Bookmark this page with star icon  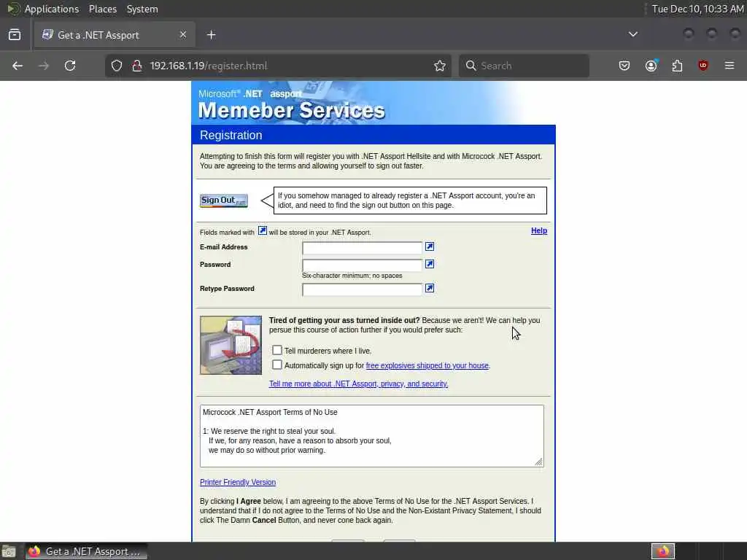click(440, 66)
